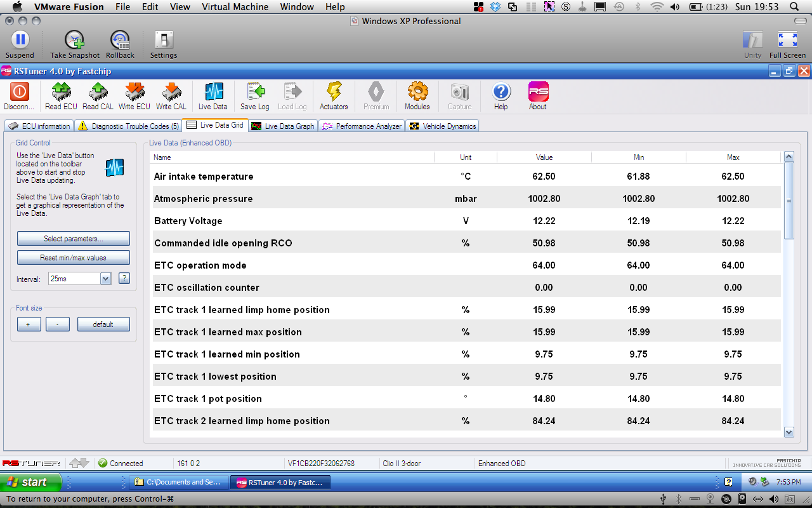Image resolution: width=812 pixels, height=508 pixels.
Task: Click the VMware Take Snapshot icon
Action: (75, 39)
